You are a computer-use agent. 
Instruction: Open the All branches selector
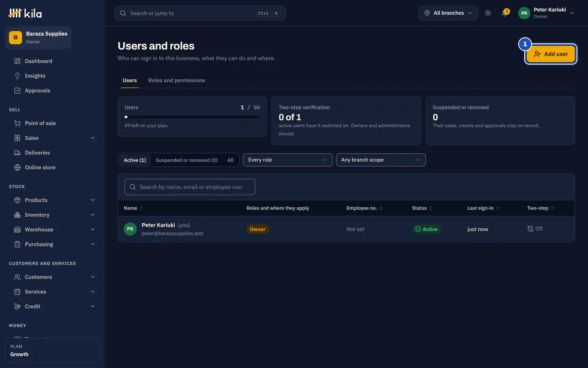click(x=448, y=13)
